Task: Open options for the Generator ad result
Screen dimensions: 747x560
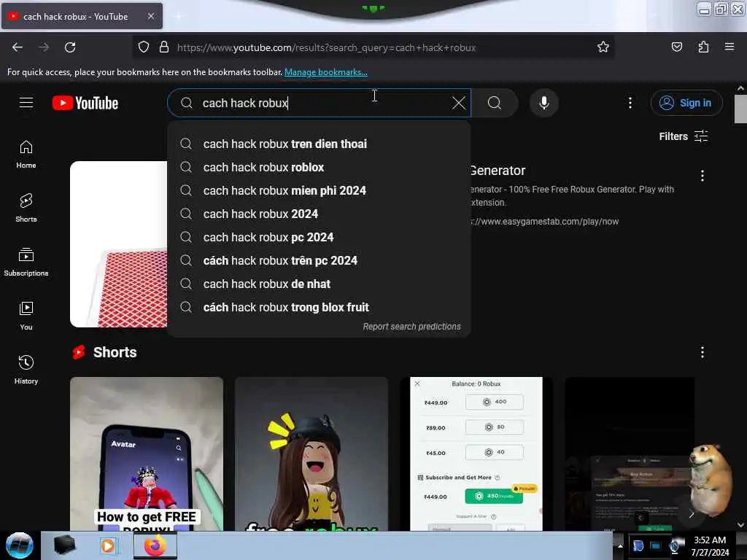Action: point(703,176)
